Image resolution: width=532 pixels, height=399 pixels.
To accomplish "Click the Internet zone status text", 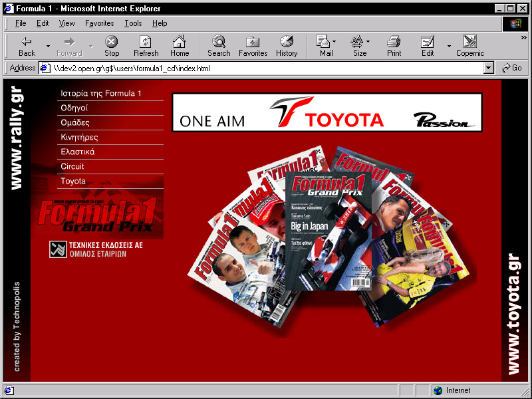I will 458,390.
